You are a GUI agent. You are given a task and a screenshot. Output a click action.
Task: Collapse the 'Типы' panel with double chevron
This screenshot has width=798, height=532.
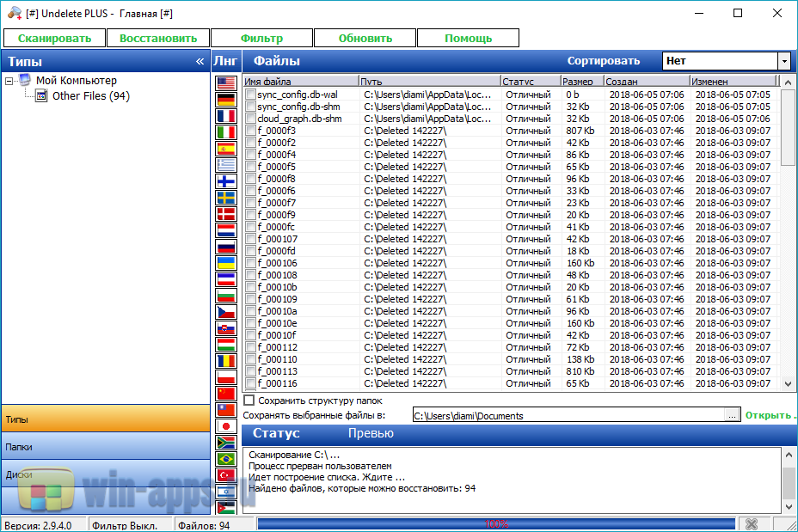(200, 62)
